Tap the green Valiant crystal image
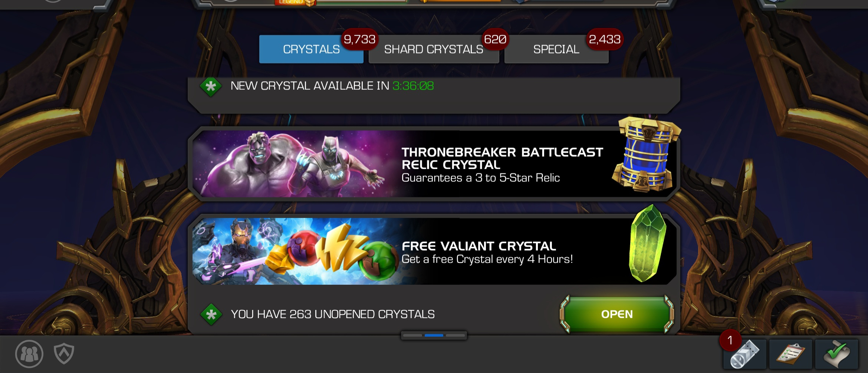This screenshot has height=373, width=868. 648,243
